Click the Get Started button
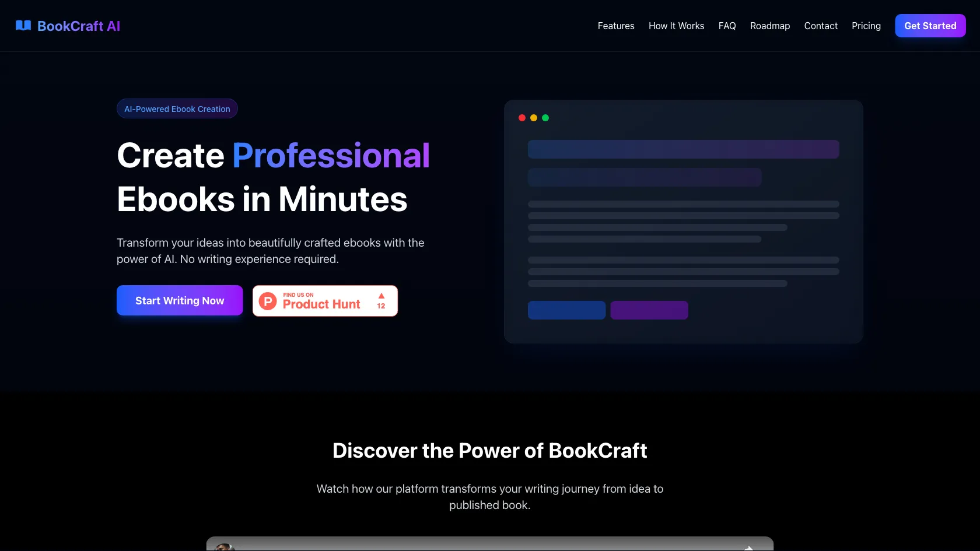Viewport: 980px width, 551px height. click(x=930, y=26)
